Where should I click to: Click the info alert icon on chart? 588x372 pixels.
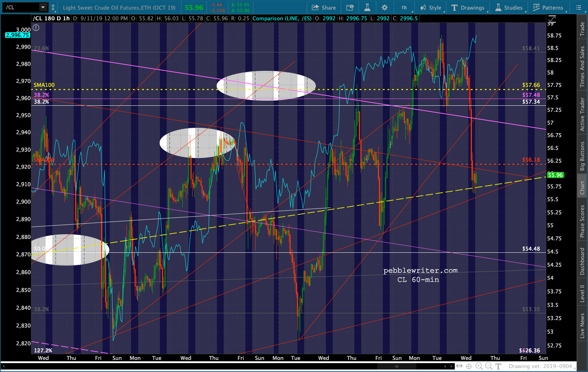pos(36,27)
